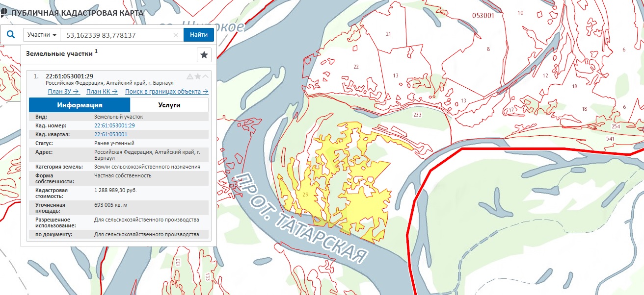Open cadastral quarter link 22:61:053001

[110, 134]
